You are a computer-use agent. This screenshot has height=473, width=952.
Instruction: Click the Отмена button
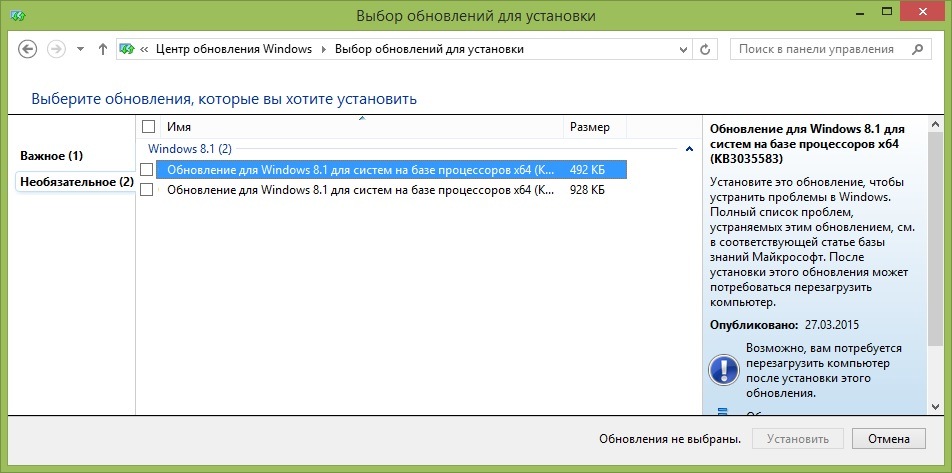pos(889,439)
